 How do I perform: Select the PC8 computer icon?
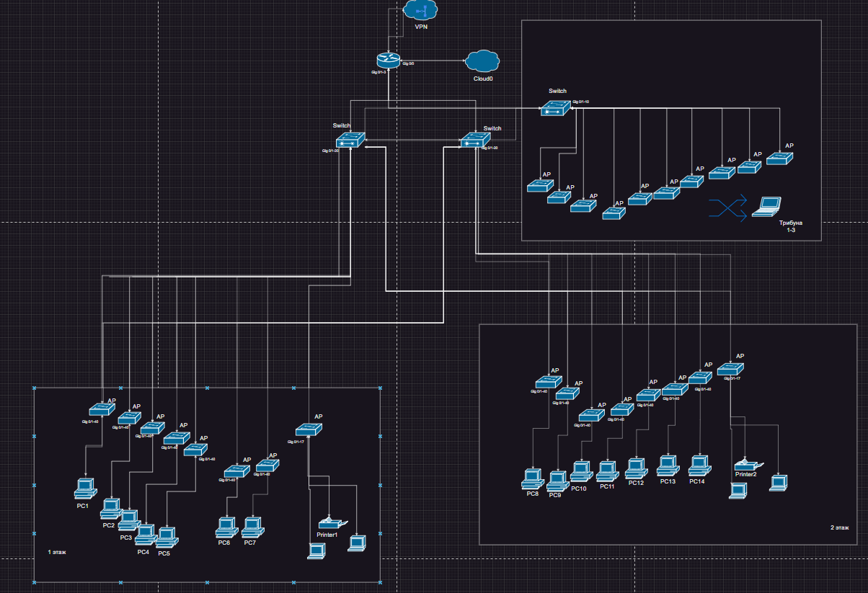pos(533,479)
